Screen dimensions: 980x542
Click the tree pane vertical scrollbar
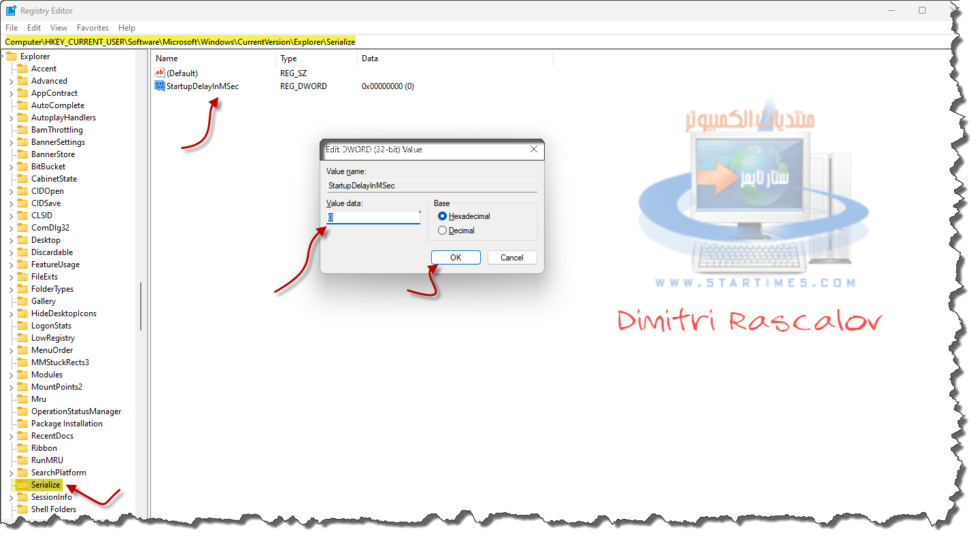[x=141, y=306]
